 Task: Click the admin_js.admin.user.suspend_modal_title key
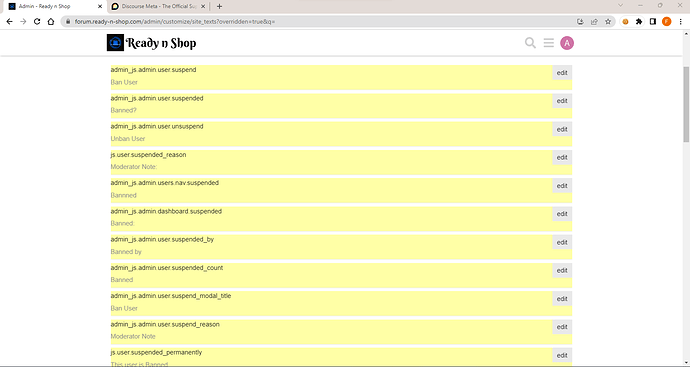171,296
